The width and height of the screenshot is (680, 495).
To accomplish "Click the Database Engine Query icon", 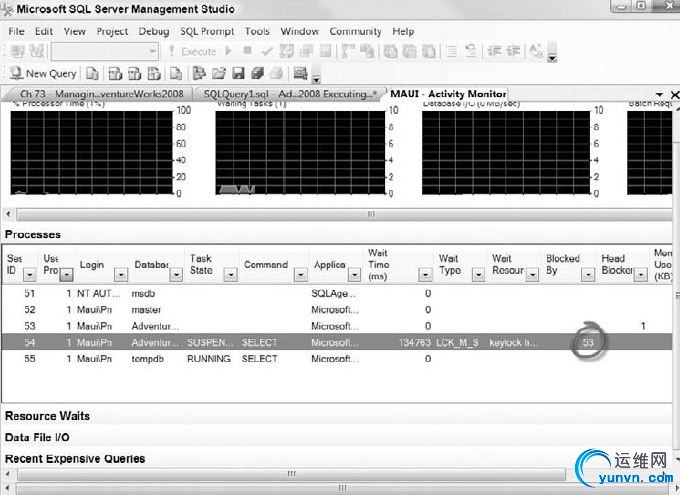I will click(92, 73).
